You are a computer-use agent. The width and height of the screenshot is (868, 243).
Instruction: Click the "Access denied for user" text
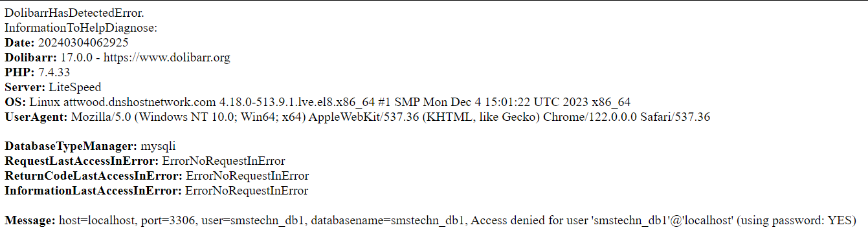click(x=527, y=220)
